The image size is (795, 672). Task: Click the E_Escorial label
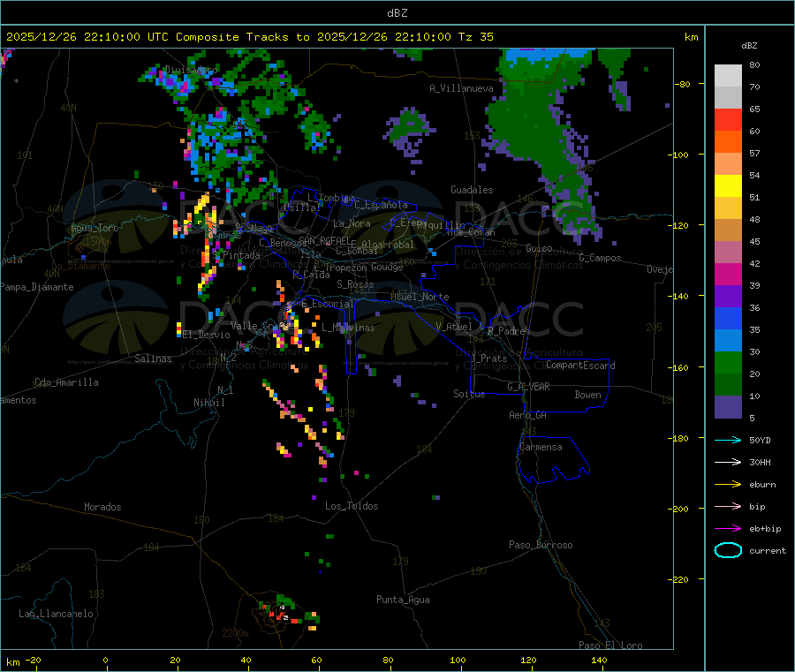(x=328, y=304)
